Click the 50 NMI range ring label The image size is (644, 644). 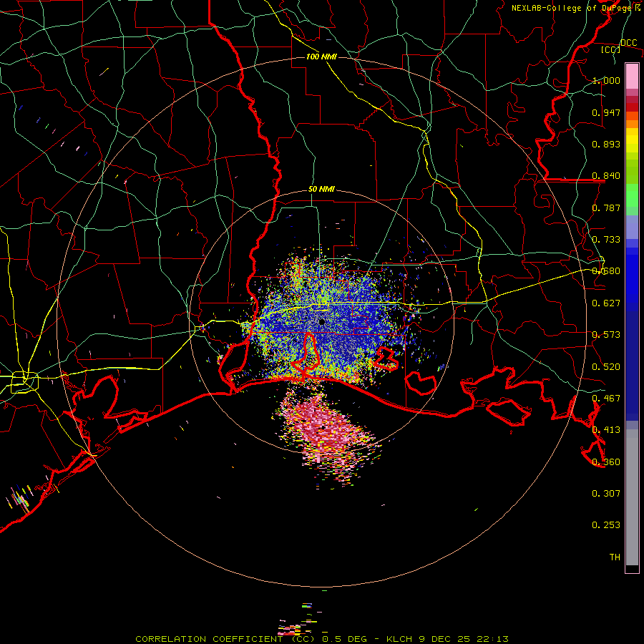pos(321,190)
